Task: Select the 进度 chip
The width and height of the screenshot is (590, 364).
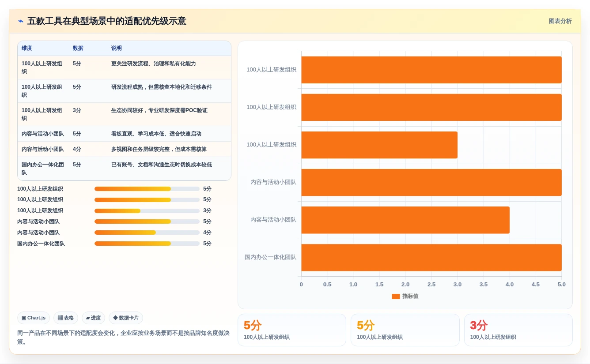Action: click(93, 318)
